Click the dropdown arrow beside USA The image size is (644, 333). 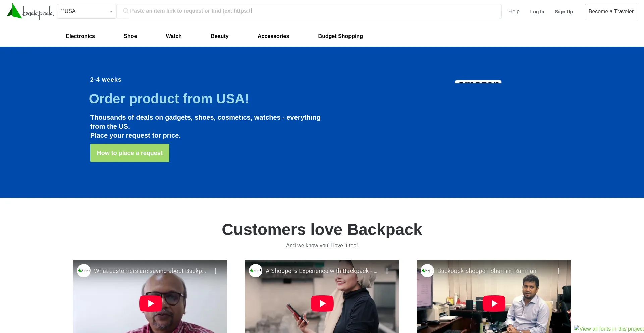click(111, 12)
